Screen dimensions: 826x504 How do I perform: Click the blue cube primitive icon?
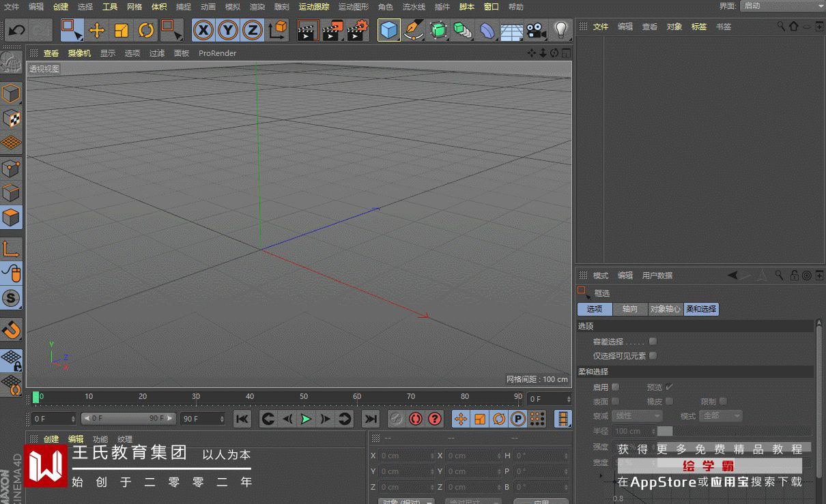point(389,30)
